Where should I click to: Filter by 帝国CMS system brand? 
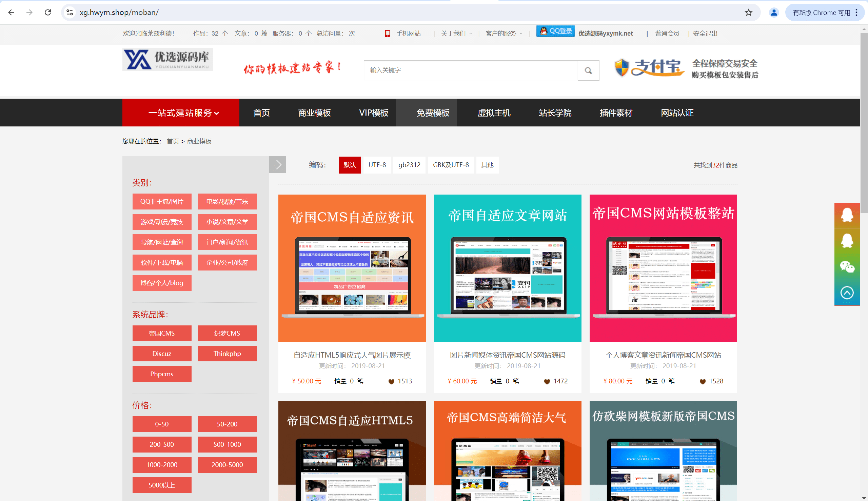(x=162, y=333)
